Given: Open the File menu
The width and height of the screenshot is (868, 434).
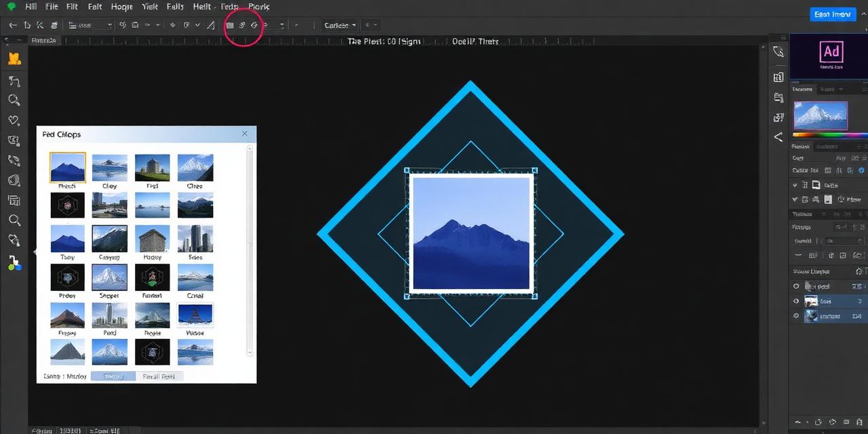Looking at the screenshot, I should pos(51,6).
